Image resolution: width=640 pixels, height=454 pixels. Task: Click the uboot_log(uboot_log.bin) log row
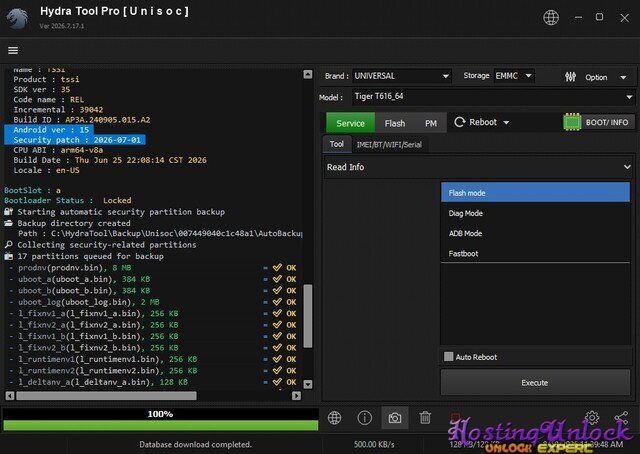153,302
